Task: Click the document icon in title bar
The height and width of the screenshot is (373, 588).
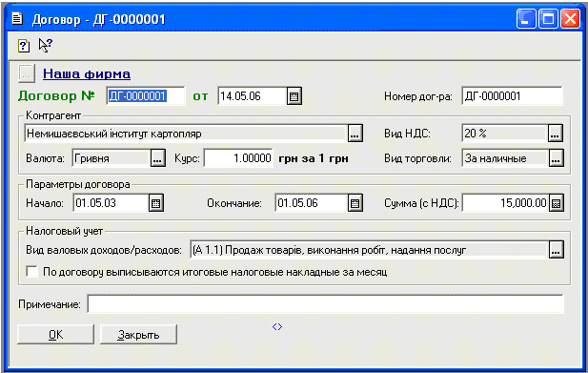Action: (x=17, y=19)
